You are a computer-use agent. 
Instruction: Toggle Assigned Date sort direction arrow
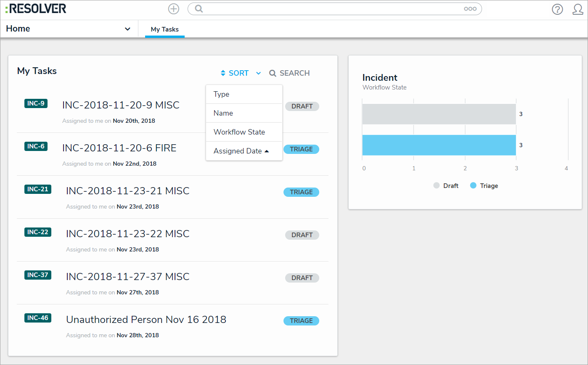(267, 151)
